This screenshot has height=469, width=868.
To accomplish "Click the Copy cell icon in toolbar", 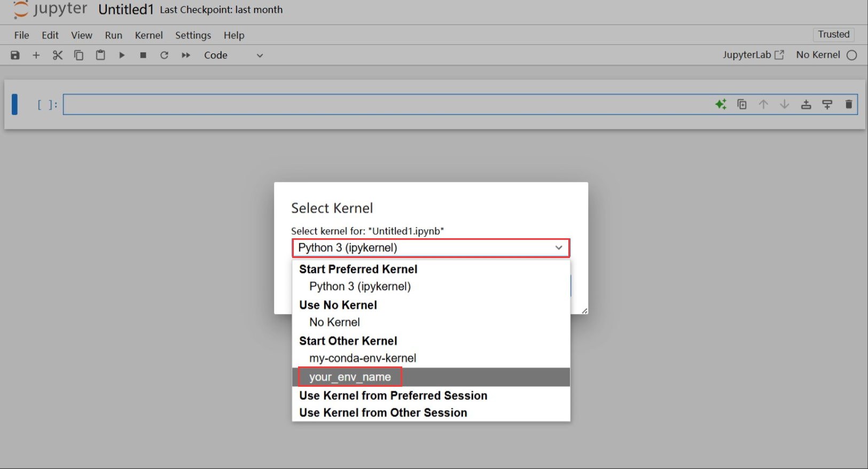I will [79, 55].
